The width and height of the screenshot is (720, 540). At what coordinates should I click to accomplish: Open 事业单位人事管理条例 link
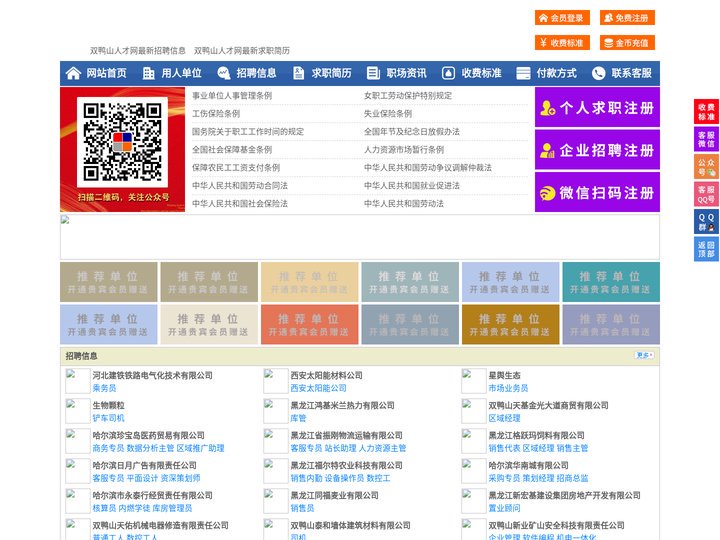232,96
